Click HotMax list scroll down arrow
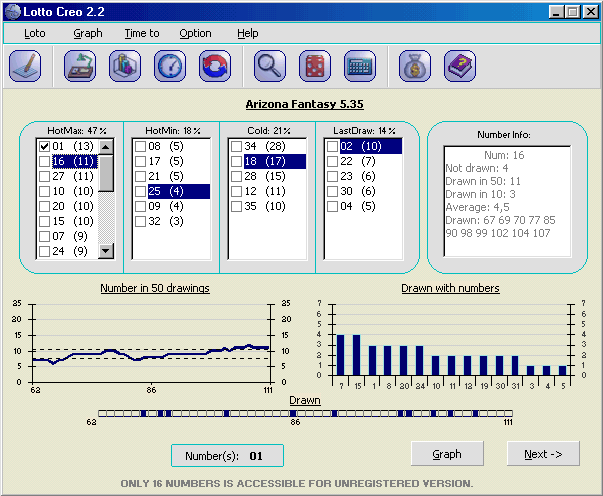This screenshot has height=496, width=603. 106,251
